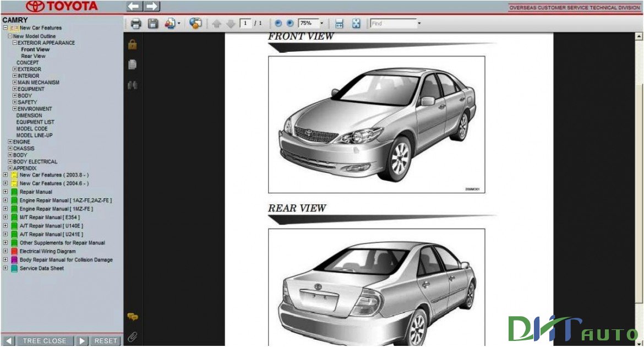Expand the INTERIOR tree node

point(15,75)
